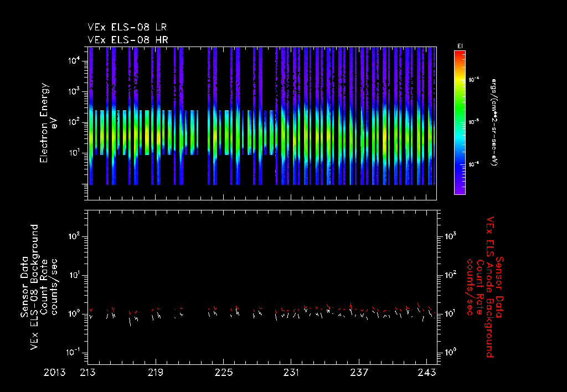567x392 pixels.
Task: Click the 10^0 tick on right anode axis
Action: click(451, 352)
